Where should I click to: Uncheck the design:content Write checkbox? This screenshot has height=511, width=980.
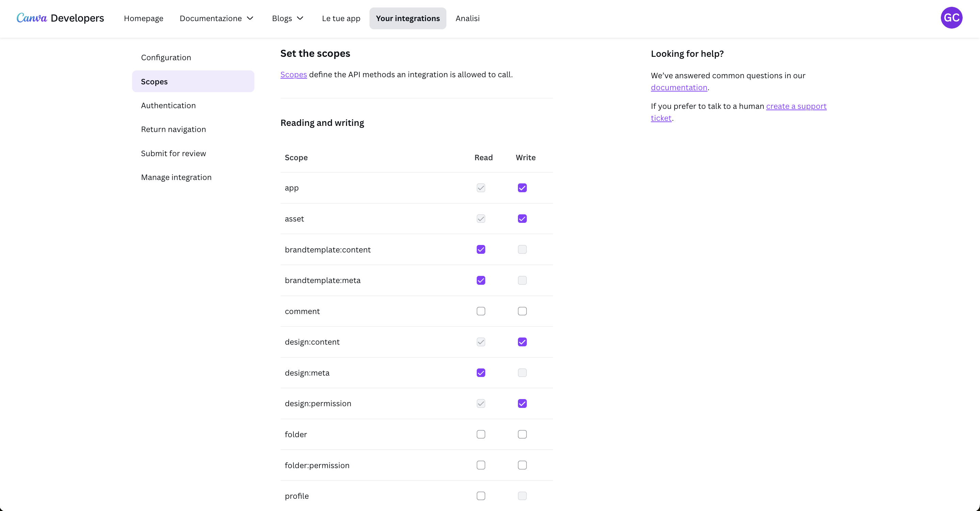[x=522, y=342]
